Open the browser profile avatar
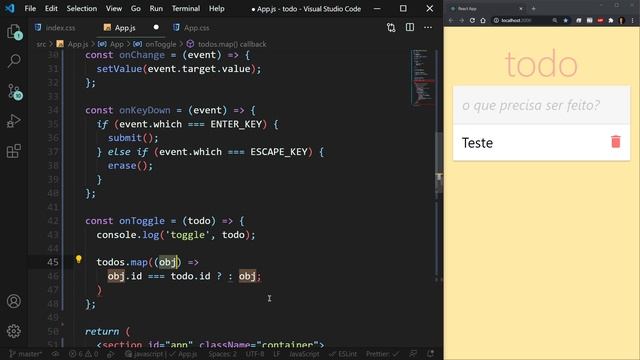The width and height of the screenshot is (640, 360). point(621,20)
